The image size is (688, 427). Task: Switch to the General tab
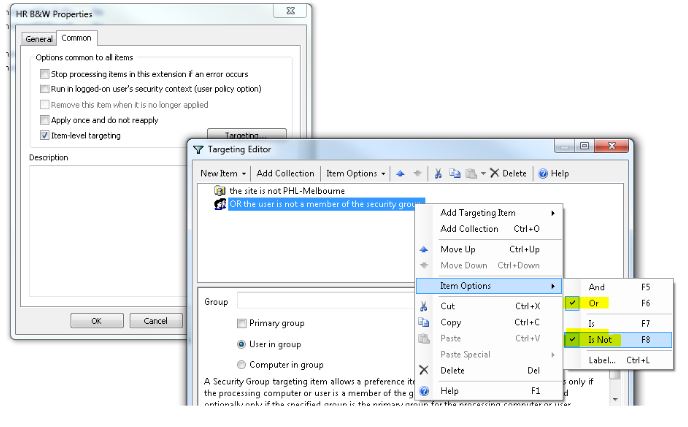pos(39,39)
